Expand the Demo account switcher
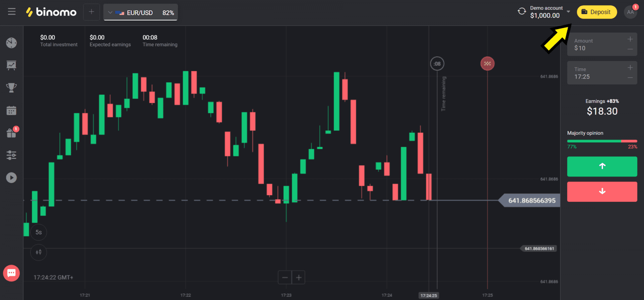The image size is (644, 300). [x=568, y=12]
